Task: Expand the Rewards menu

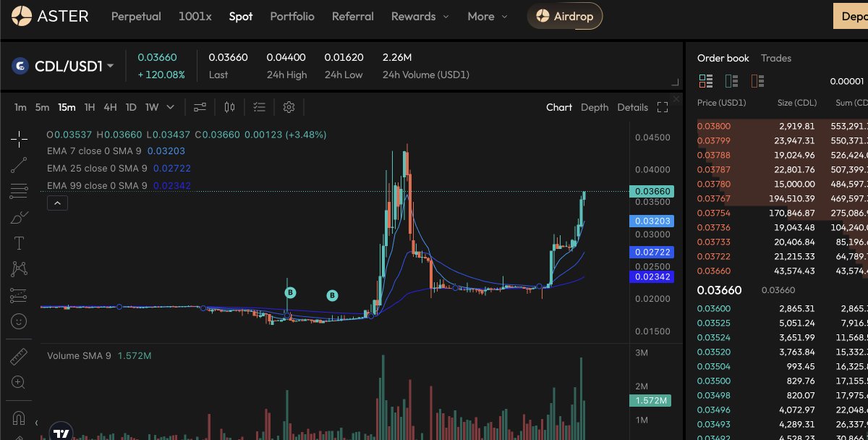Action: (420, 16)
